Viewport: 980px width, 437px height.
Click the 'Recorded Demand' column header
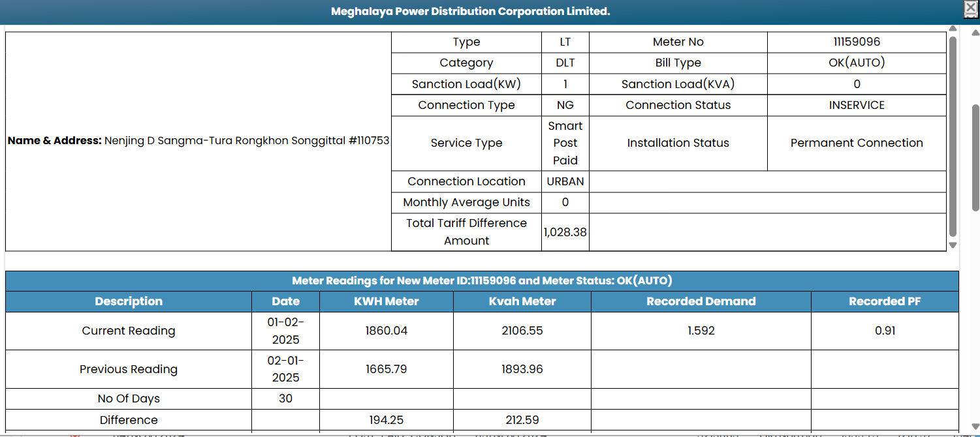701,301
